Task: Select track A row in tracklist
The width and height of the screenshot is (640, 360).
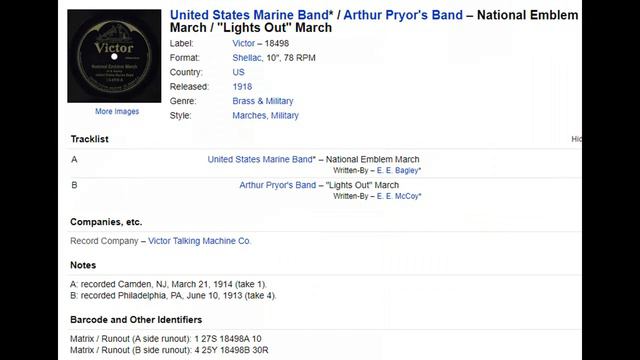Action: pos(324,164)
